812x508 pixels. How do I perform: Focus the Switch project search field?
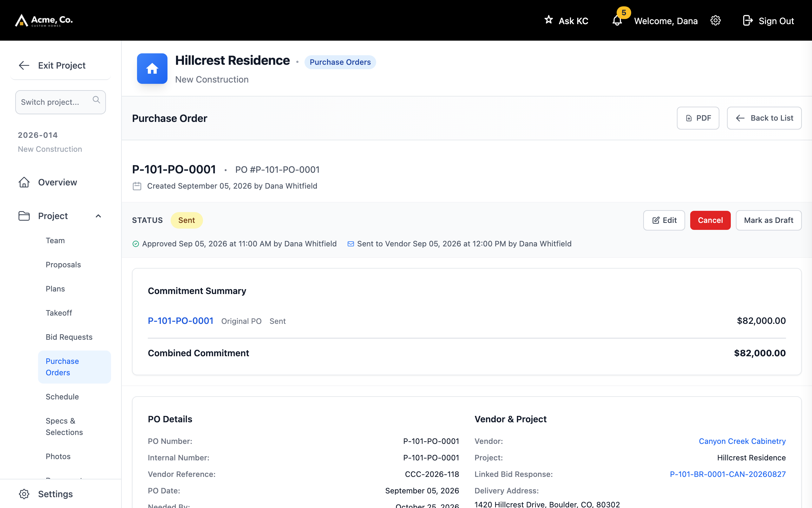point(60,102)
